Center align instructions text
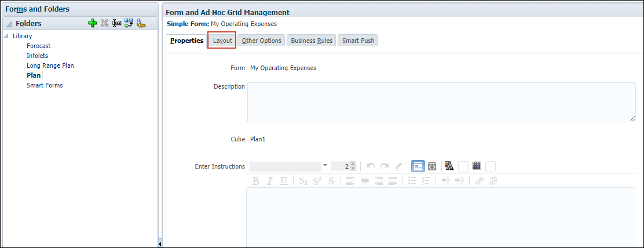The width and height of the screenshot is (644, 248). click(x=365, y=181)
